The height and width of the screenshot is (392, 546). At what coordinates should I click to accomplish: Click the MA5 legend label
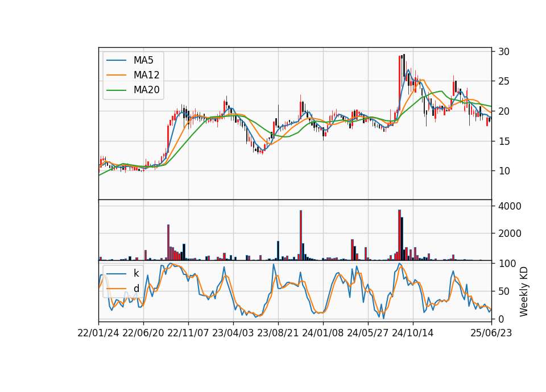pos(143,60)
